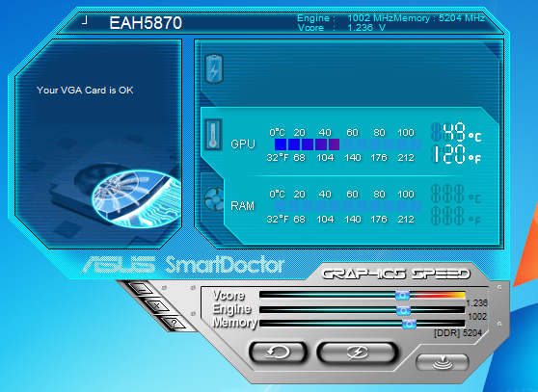This screenshot has height=392, width=538.
Task: Reset clocks with the circular arrow button
Action: pyautogui.click(x=278, y=352)
